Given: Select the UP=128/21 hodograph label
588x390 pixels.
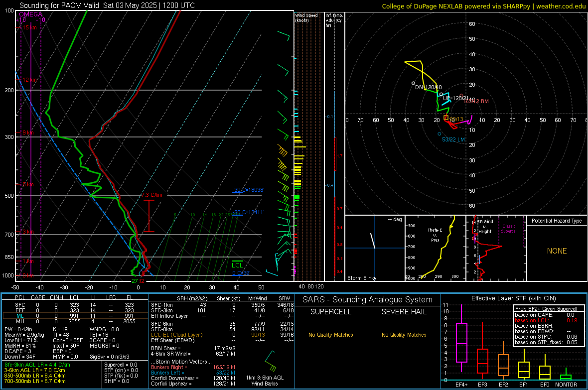Looking at the screenshot, I should click(456, 98).
